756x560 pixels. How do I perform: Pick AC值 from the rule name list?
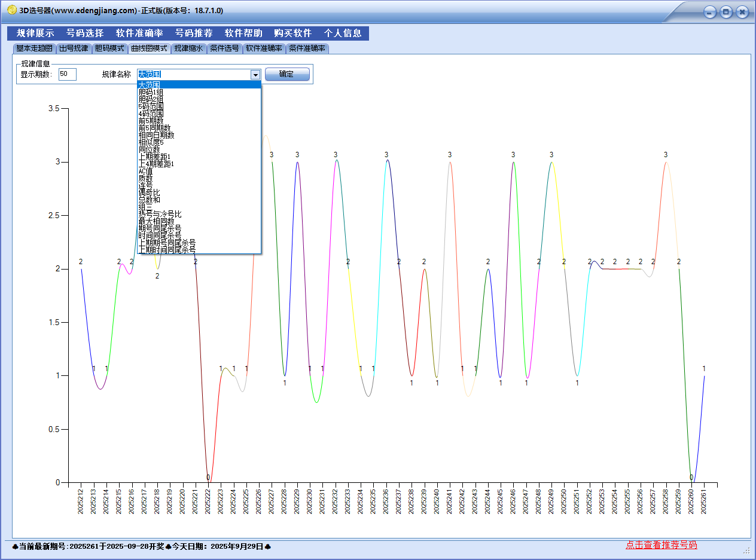click(x=146, y=171)
